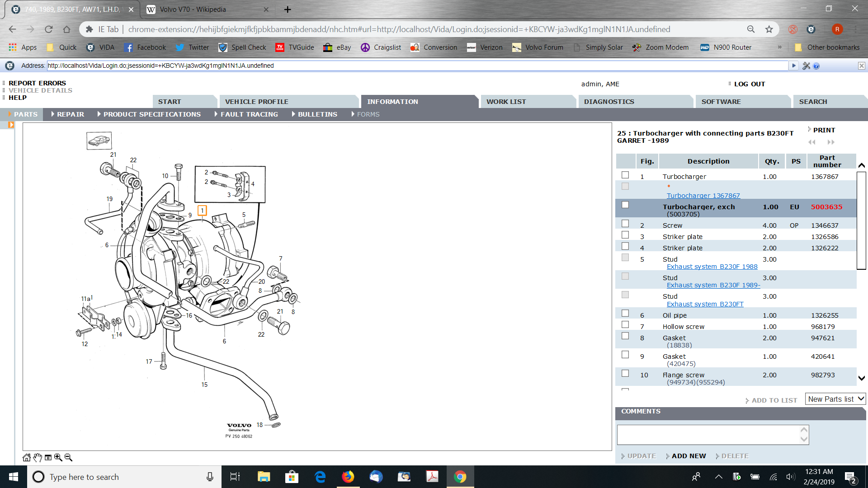The width and height of the screenshot is (868, 488).
Task: Click the ADD NEW comment button
Action: coord(688,456)
